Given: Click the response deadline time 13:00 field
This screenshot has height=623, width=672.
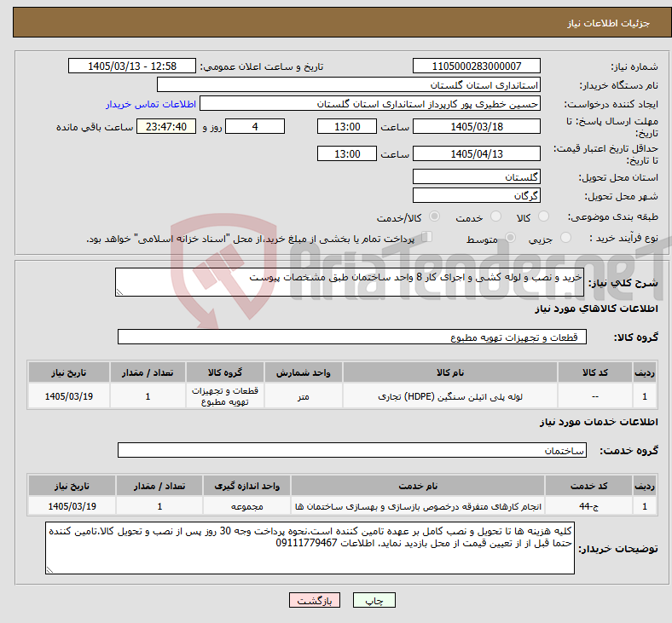Looking at the screenshot, I should [x=347, y=127].
